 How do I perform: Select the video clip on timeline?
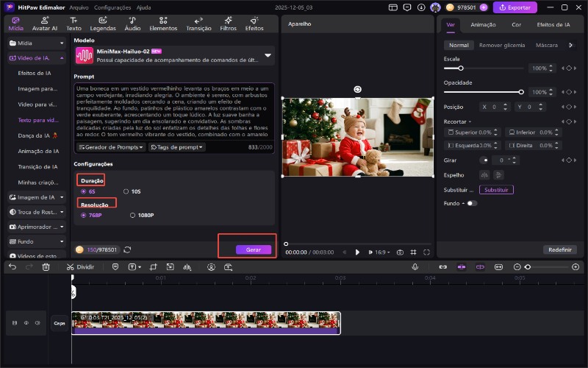(206, 323)
